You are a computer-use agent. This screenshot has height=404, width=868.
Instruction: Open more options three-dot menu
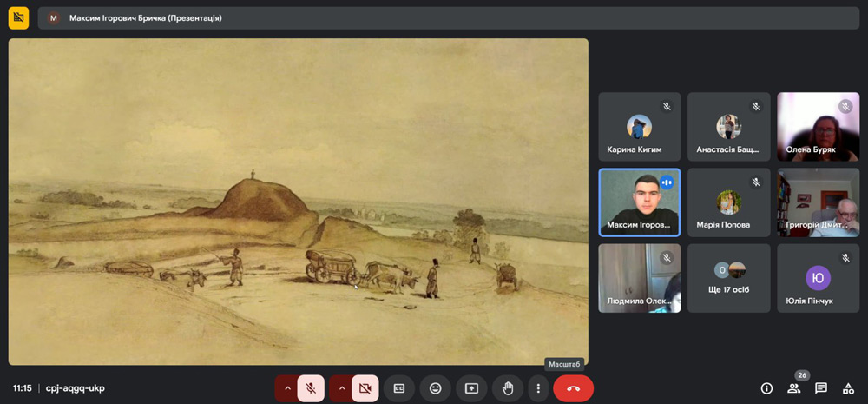(538, 388)
